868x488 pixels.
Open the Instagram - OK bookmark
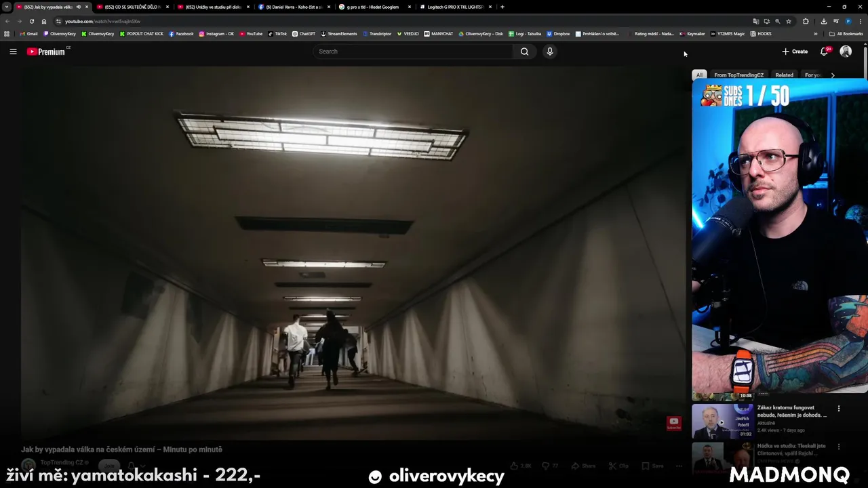(216, 34)
